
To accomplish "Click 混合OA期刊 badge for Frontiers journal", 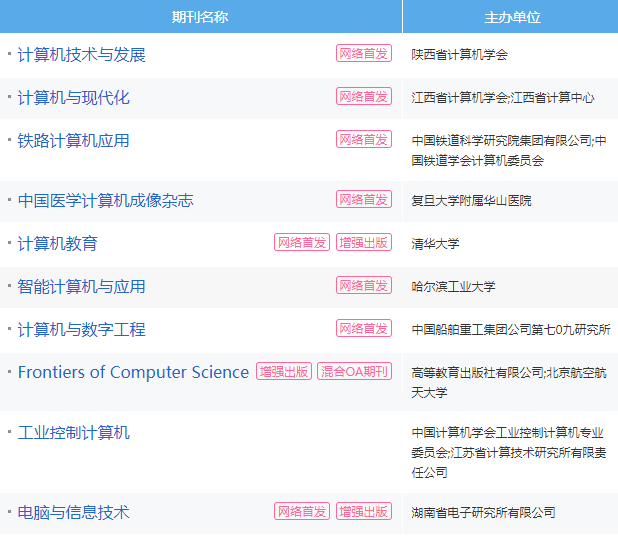I will coord(354,371).
